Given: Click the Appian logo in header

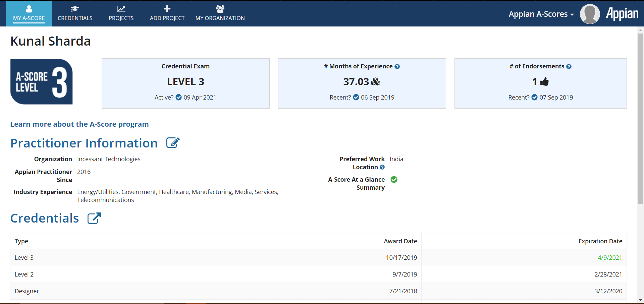Looking at the screenshot, I should (622, 14).
